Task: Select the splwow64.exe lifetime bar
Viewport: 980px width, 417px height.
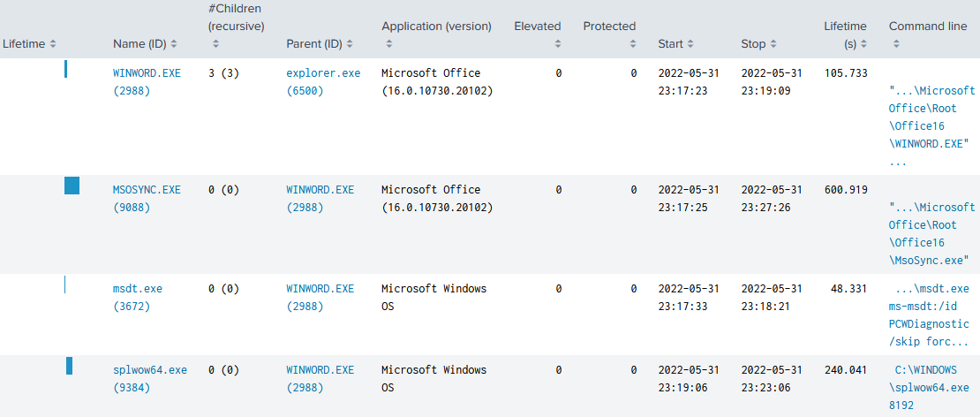Action: (70, 366)
